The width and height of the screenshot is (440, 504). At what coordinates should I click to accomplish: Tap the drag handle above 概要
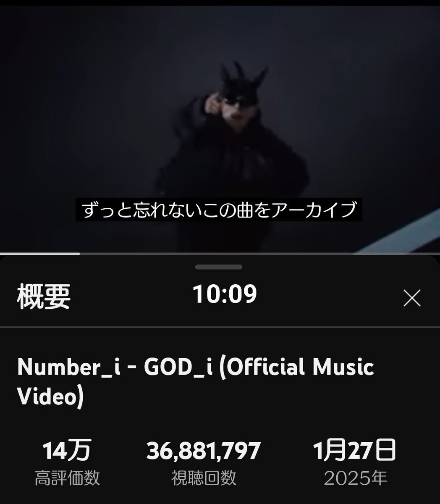click(x=219, y=267)
